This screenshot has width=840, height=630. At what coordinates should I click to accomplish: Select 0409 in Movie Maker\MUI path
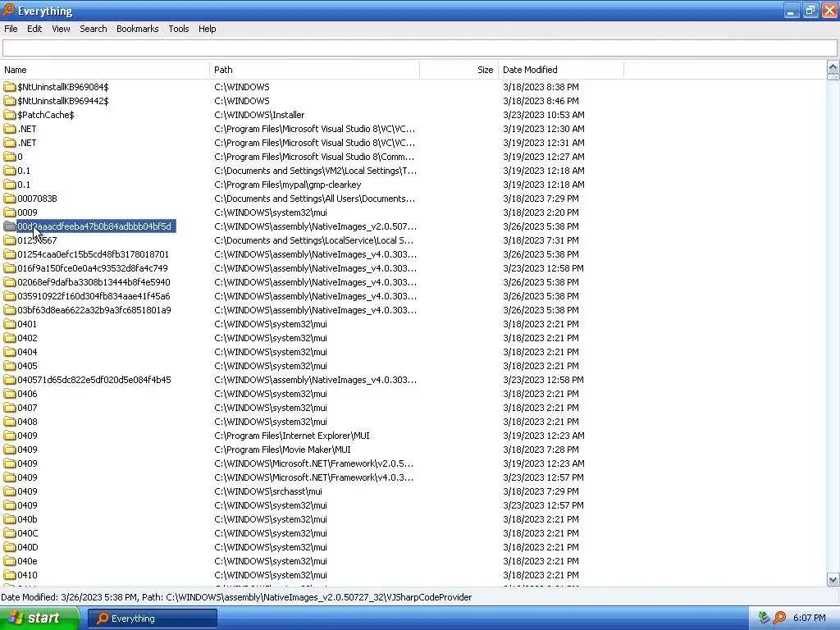(x=27, y=449)
